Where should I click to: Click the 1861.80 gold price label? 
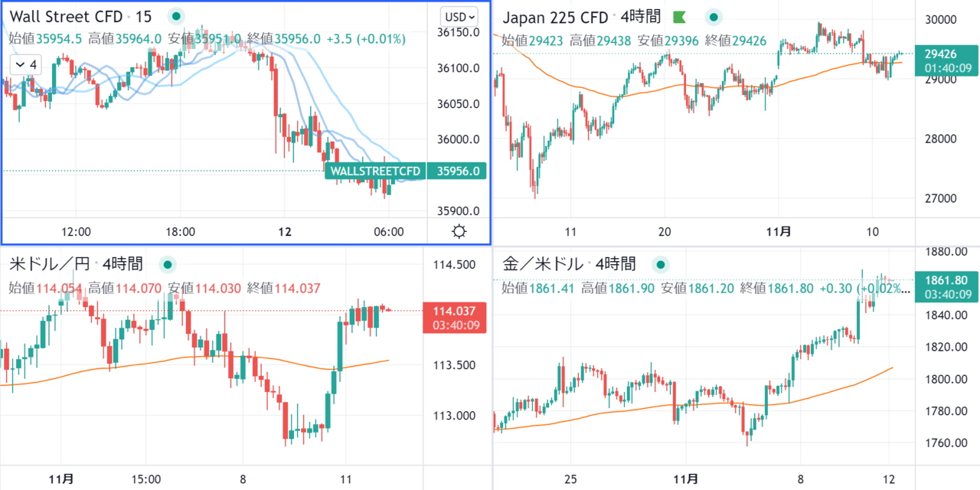(947, 281)
